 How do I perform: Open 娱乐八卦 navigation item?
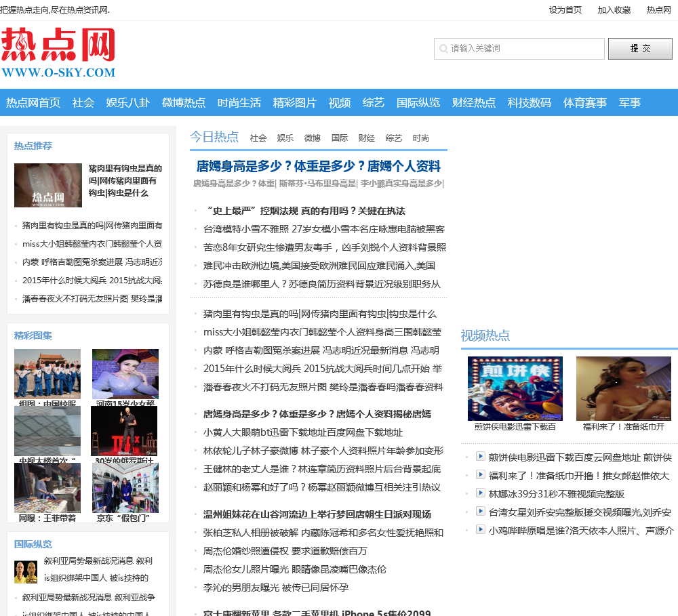(128, 102)
